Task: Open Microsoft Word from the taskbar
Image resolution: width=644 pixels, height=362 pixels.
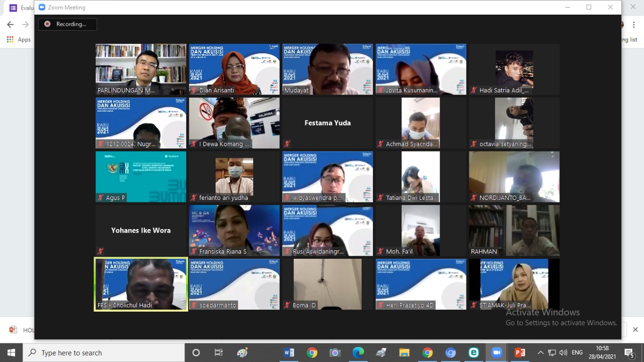Action: click(289, 352)
